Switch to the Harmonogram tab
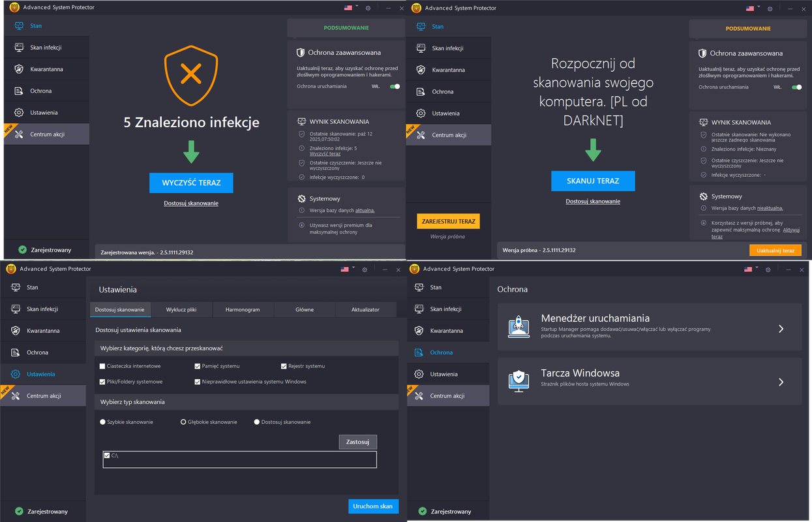 [243, 309]
